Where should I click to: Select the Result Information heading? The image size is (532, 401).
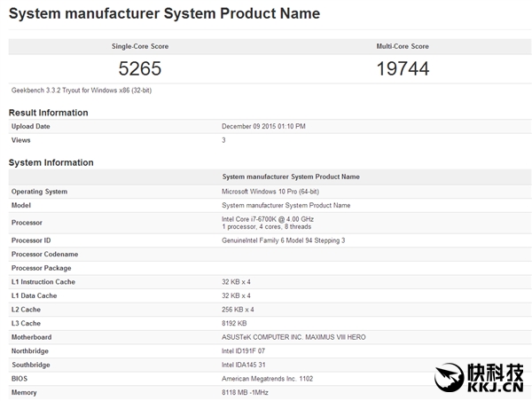click(x=49, y=113)
